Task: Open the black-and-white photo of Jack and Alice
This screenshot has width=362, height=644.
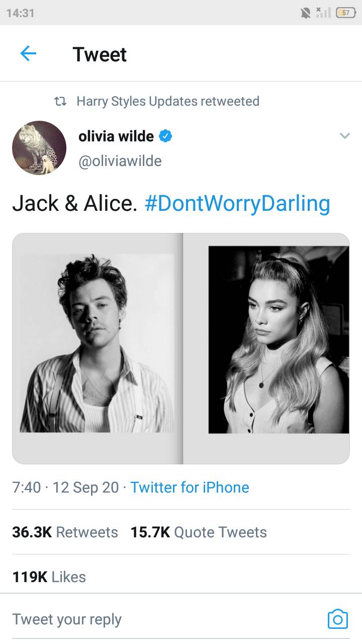Action: [181, 347]
